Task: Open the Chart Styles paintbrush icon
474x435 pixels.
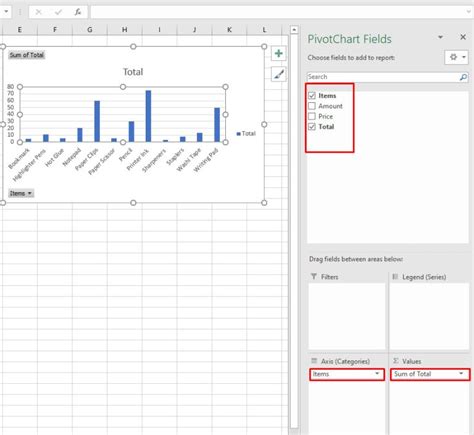Action: (278, 74)
